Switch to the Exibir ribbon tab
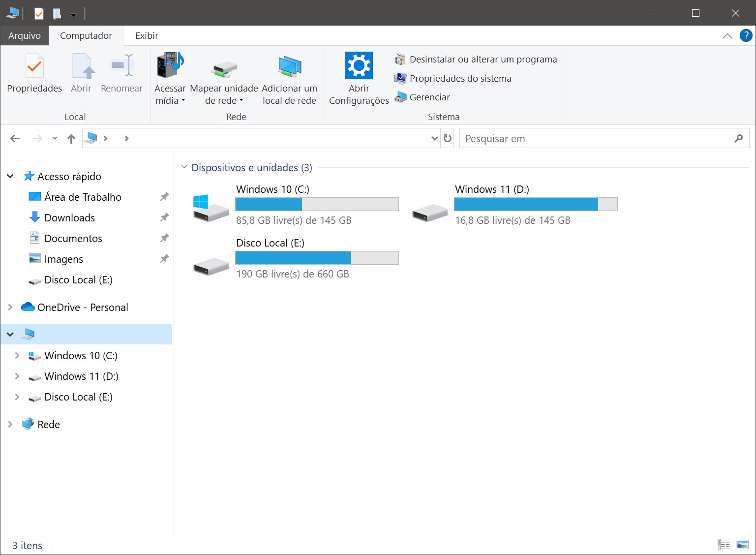This screenshot has height=555, width=756. [x=147, y=35]
